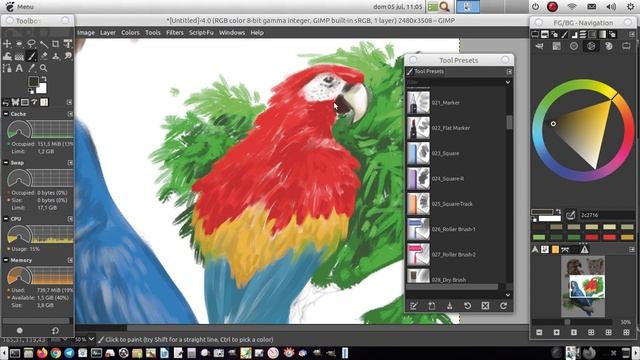This screenshot has height=360, width=640.
Task: Restore the selected tool preset
Action: coord(467,306)
